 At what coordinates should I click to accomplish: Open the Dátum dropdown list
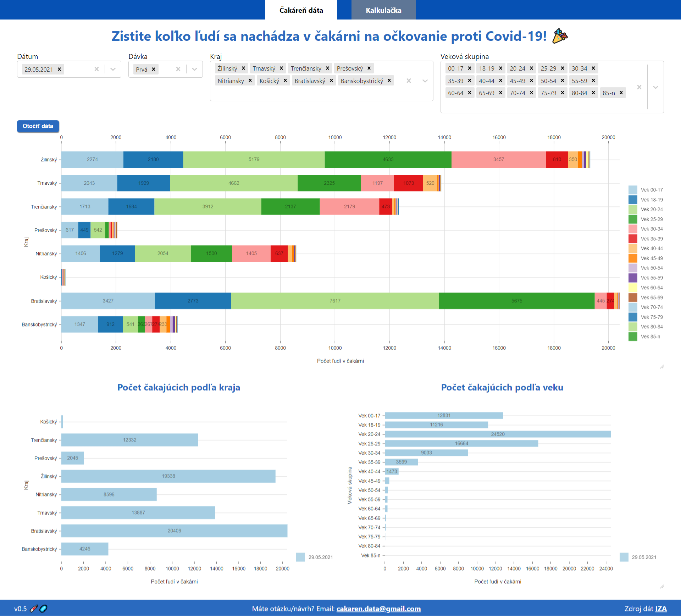113,70
